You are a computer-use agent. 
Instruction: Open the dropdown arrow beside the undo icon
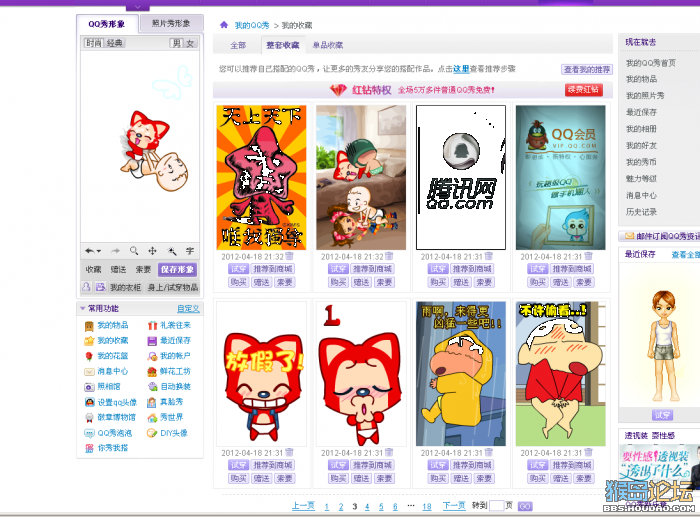tap(99, 251)
